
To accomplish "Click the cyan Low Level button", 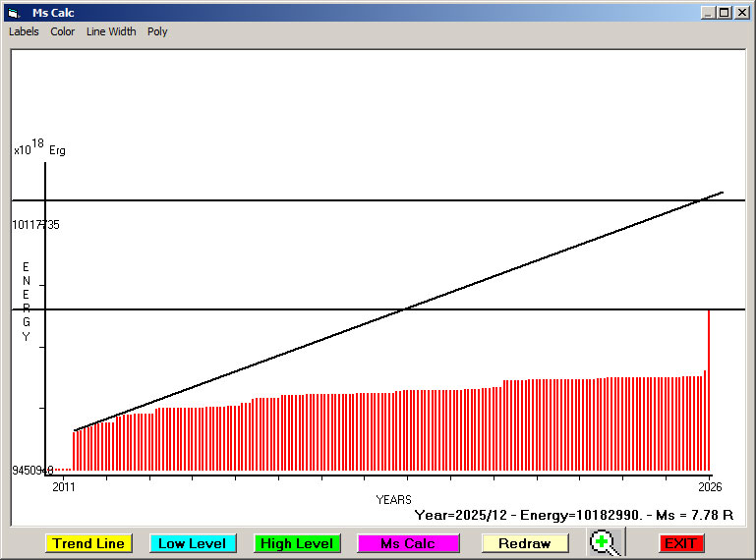I will click(193, 543).
